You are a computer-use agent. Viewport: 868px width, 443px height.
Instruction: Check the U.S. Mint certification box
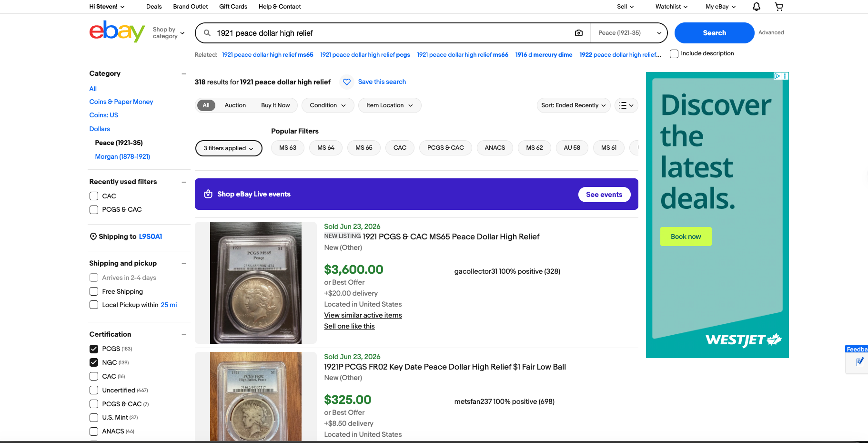(x=94, y=418)
